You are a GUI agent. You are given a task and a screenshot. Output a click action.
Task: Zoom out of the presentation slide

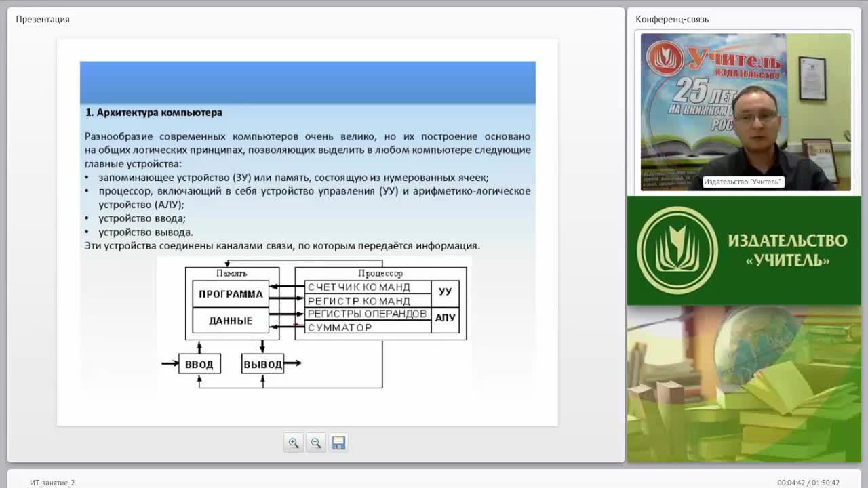[316, 443]
